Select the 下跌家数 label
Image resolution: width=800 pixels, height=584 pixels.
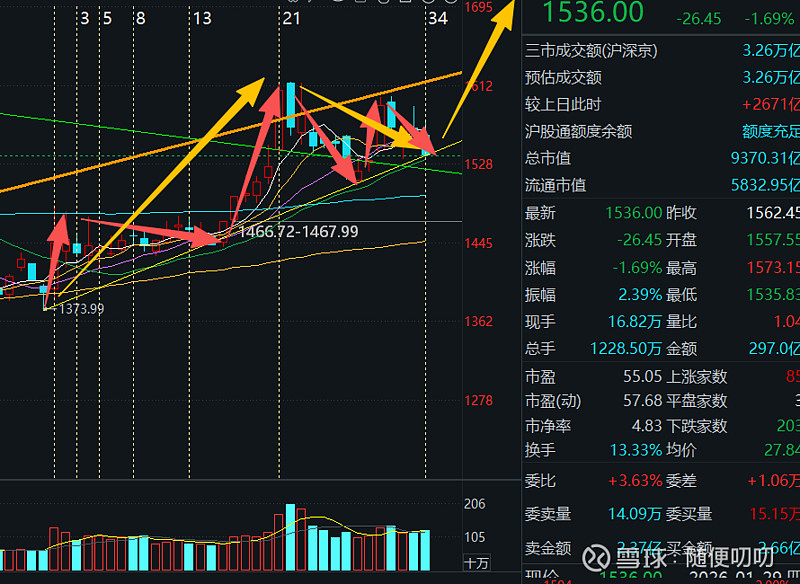[x=696, y=425]
